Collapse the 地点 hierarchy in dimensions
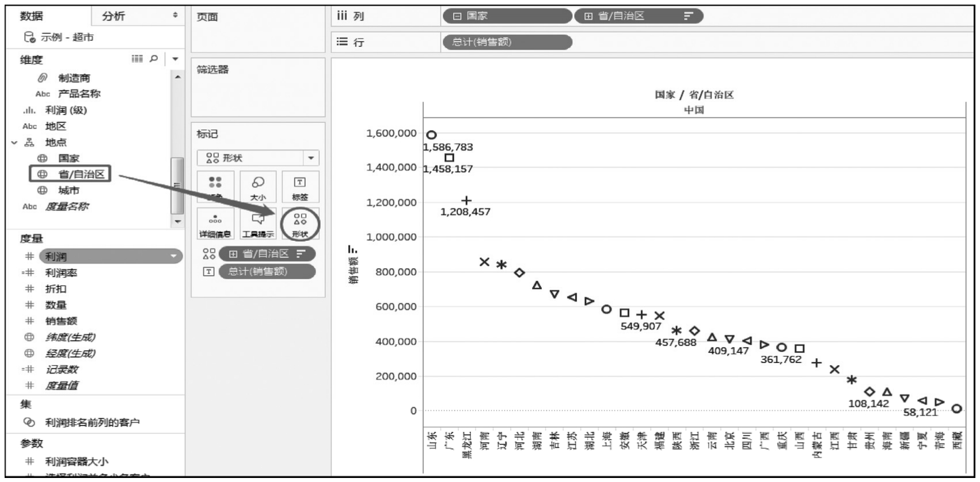 pyautogui.click(x=14, y=142)
